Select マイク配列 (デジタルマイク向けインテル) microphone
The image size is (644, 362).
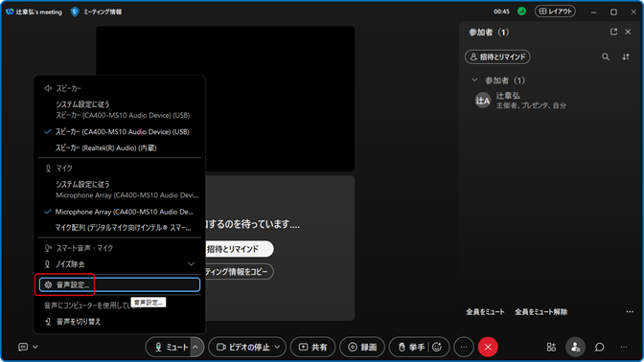tap(120, 228)
